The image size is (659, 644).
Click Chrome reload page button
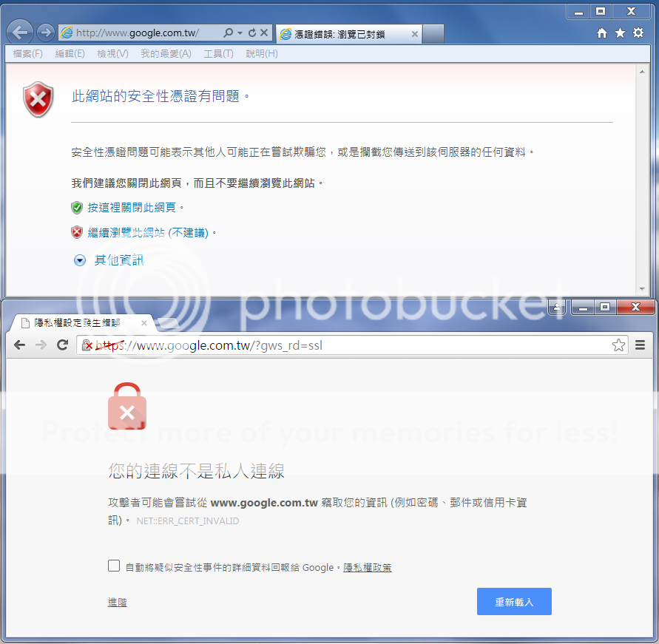tap(62, 345)
